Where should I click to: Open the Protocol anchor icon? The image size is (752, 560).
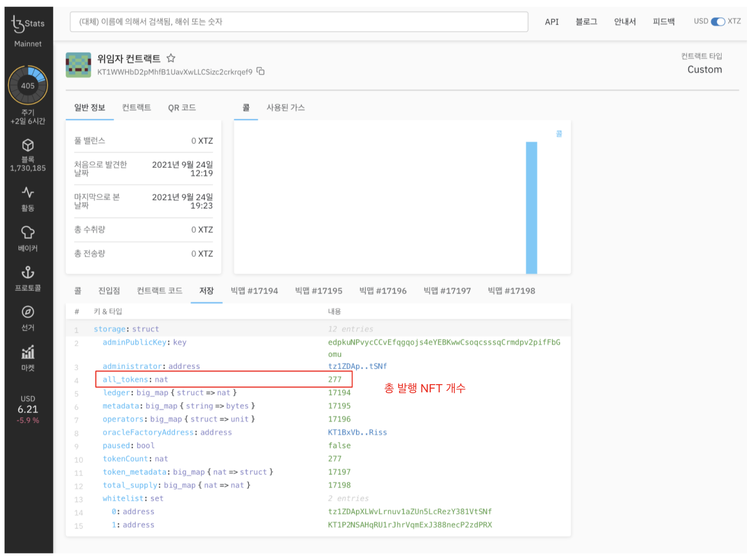pyautogui.click(x=28, y=272)
